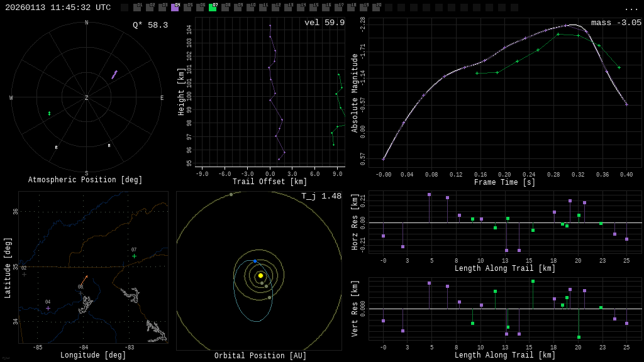
Task: Click the UTC timestamp at top left
Action: pyautogui.click(x=58, y=8)
